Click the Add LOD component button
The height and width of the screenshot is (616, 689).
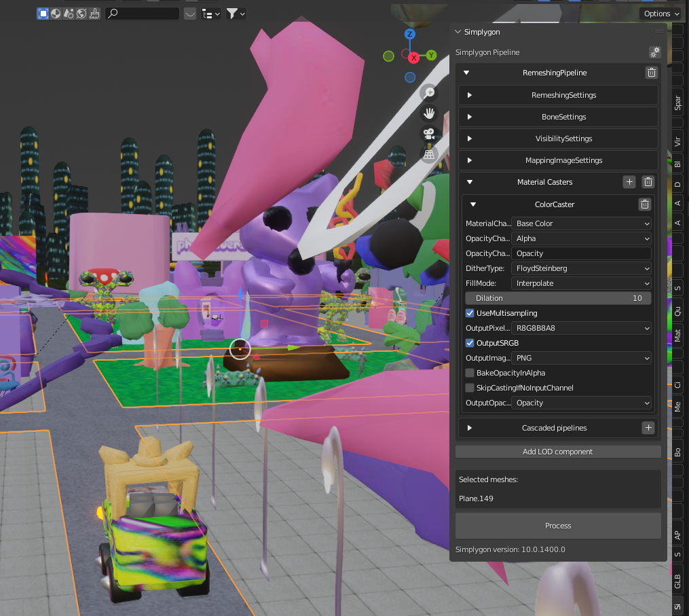557,452
